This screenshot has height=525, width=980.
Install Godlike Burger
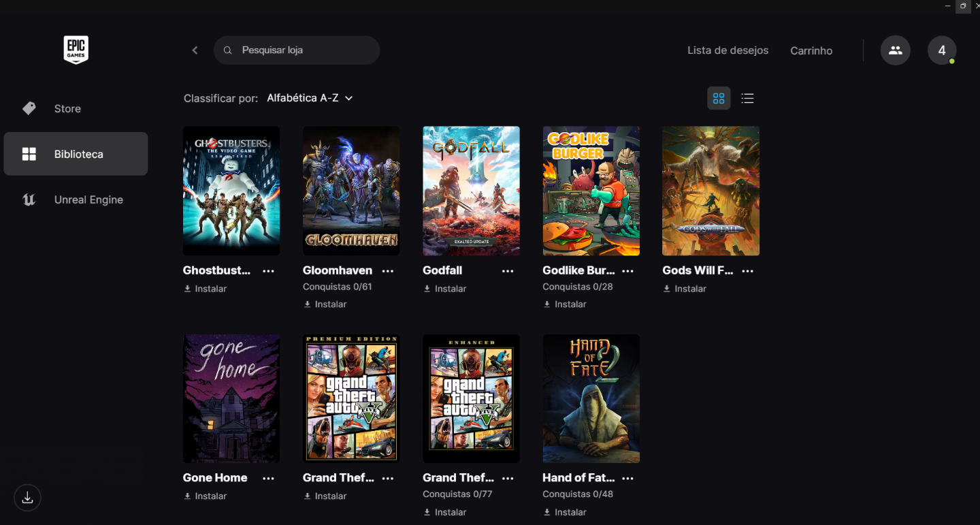565,304
